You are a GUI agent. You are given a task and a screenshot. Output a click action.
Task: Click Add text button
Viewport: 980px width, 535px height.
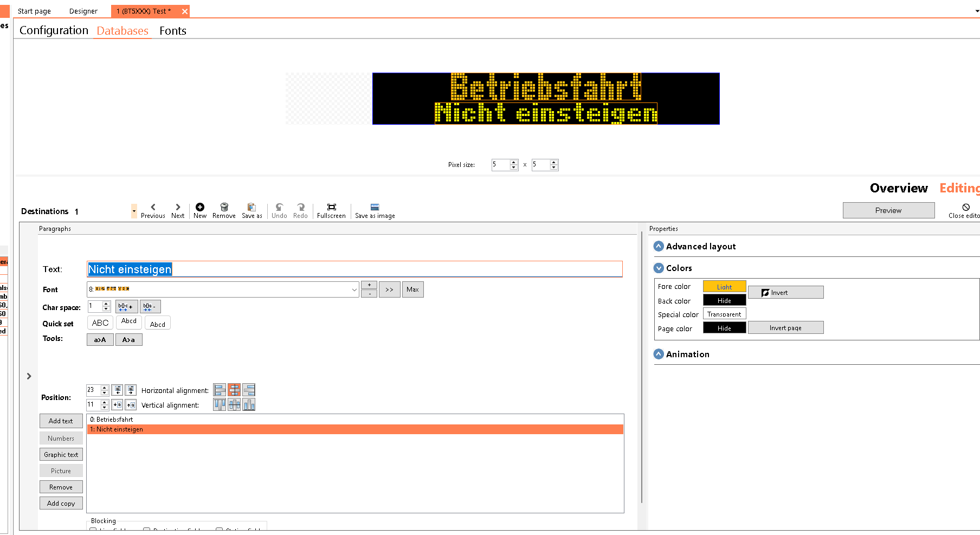click(x=61, y=421)
